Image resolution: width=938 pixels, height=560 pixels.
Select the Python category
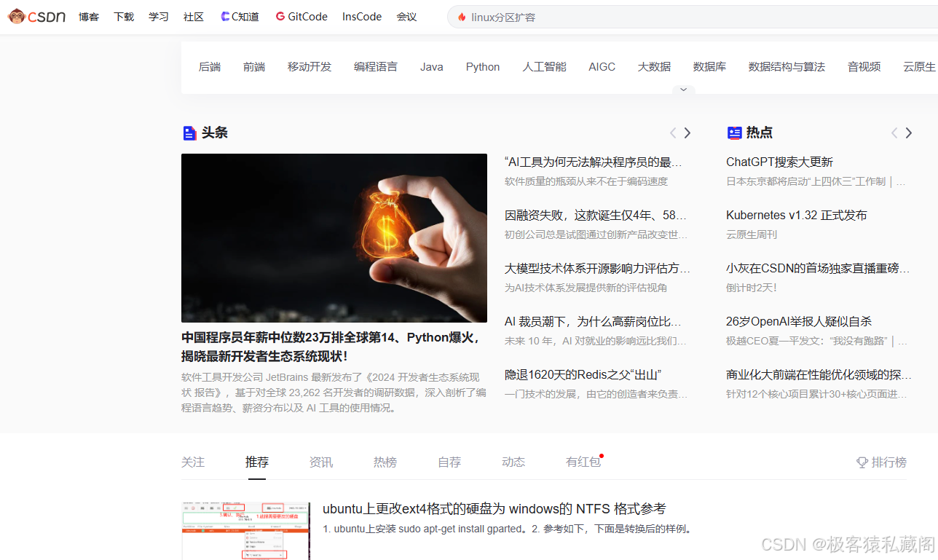tap(482, 66)
